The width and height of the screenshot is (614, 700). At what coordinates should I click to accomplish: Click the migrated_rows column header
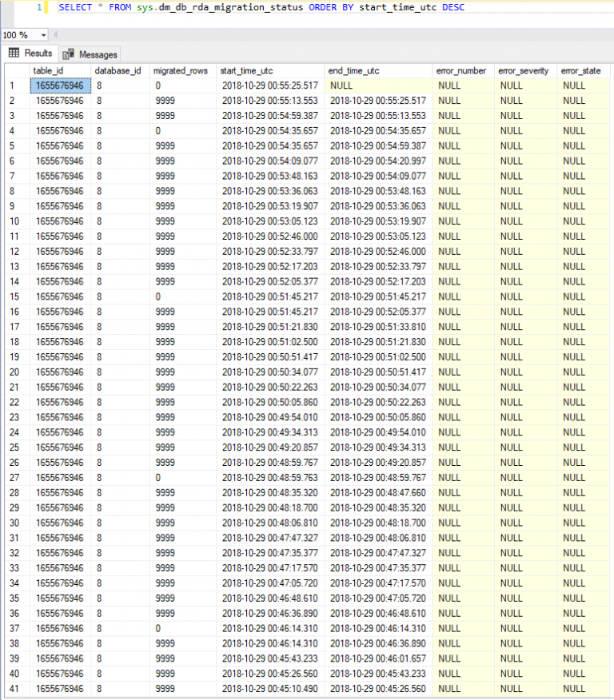[x=182, y=70]
